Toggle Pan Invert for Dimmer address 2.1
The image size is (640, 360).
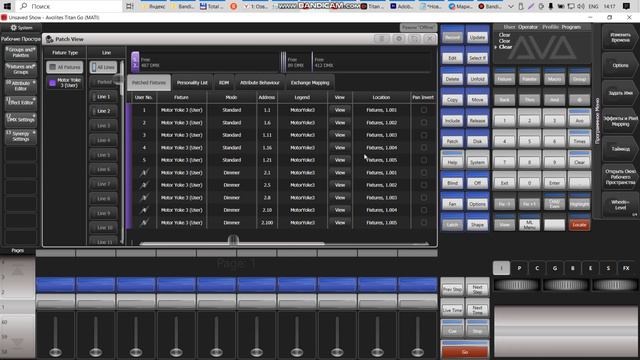point(424,173)
